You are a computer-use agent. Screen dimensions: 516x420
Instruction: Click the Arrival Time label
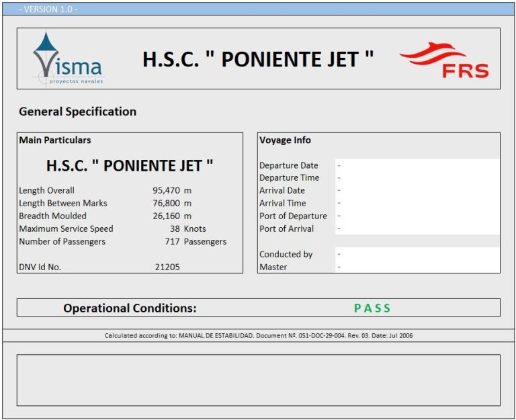283,203
